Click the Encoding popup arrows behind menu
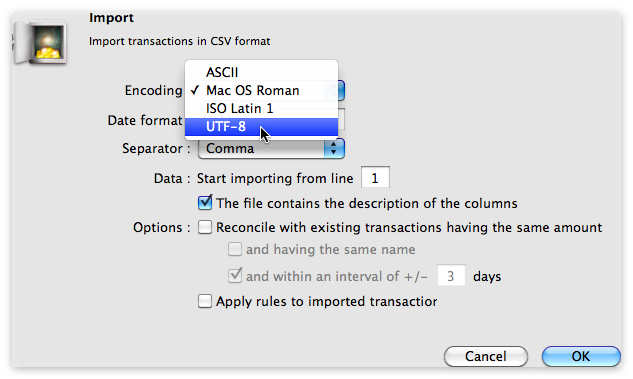 341,90
